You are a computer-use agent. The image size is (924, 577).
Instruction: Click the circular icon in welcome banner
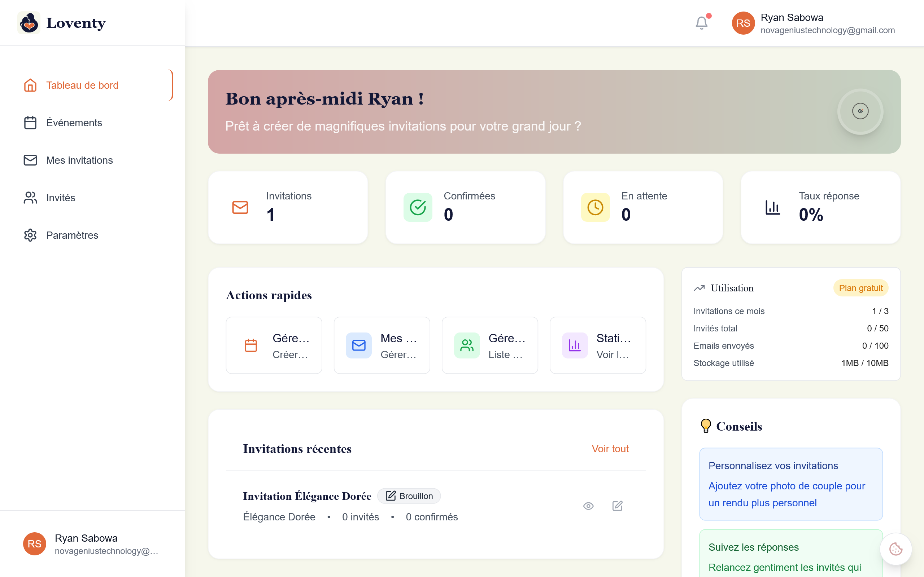860,111
